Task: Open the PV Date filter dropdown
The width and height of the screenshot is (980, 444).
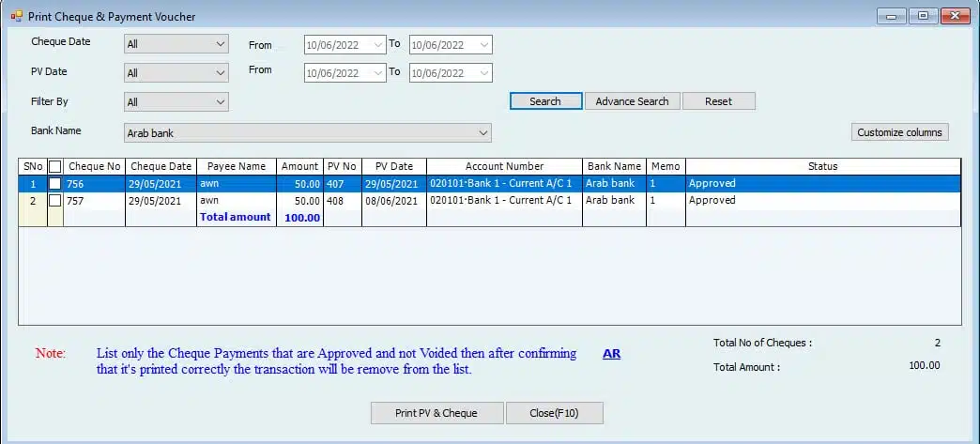Action: 176,73
